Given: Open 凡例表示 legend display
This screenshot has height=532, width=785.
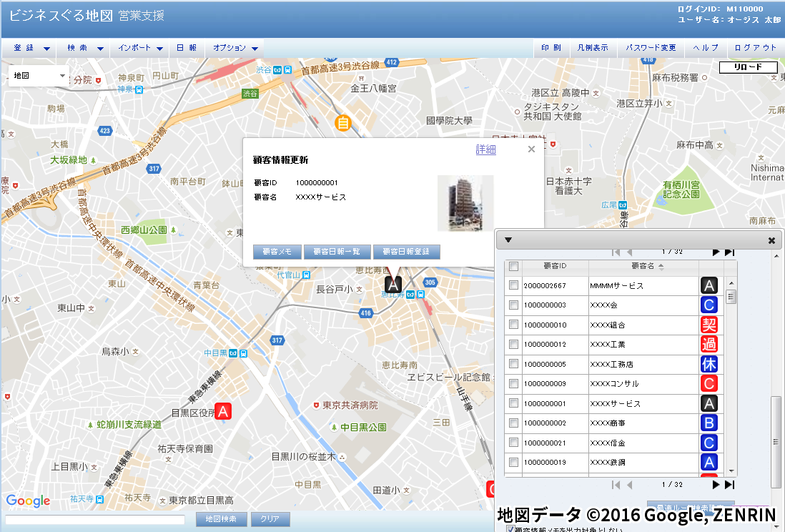Looking at the screenshot, I should coord(593,48).
